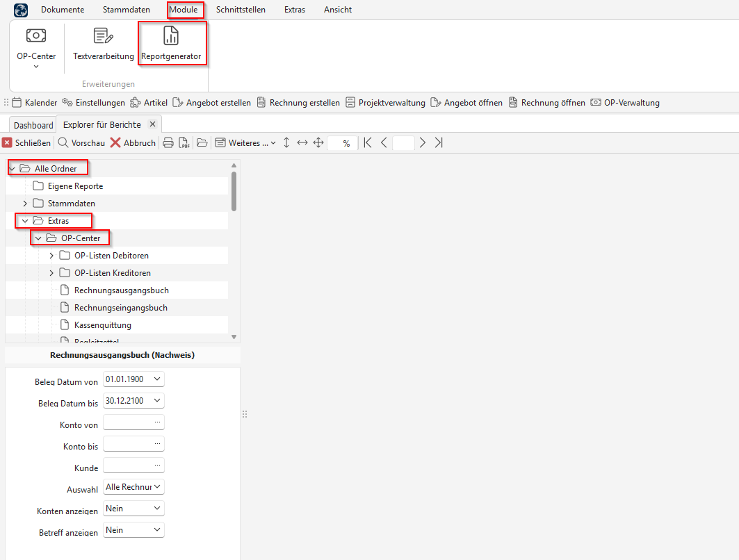Select Kassenquittung report
The width and height of the screenshot is (739, 560).
103,325
